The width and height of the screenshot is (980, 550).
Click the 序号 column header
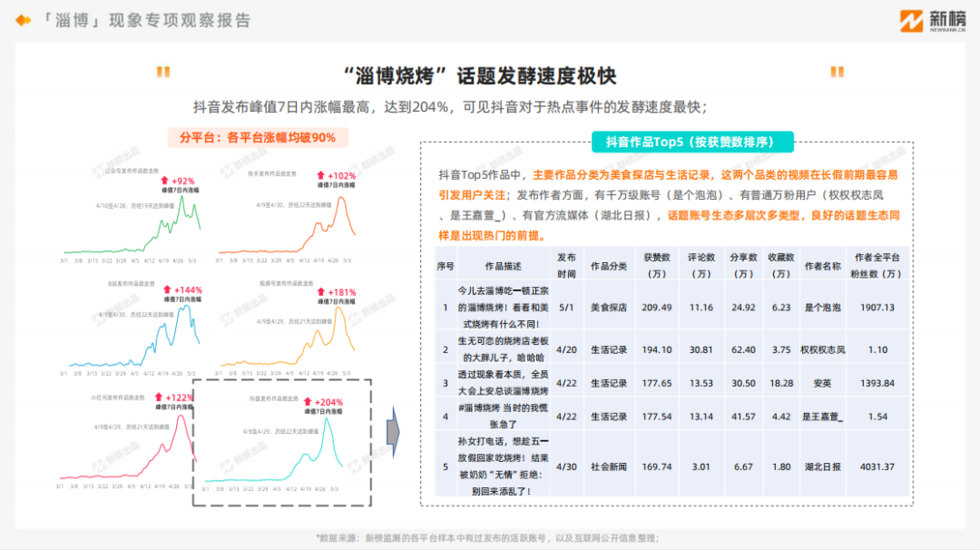click(x=446, y=266)
